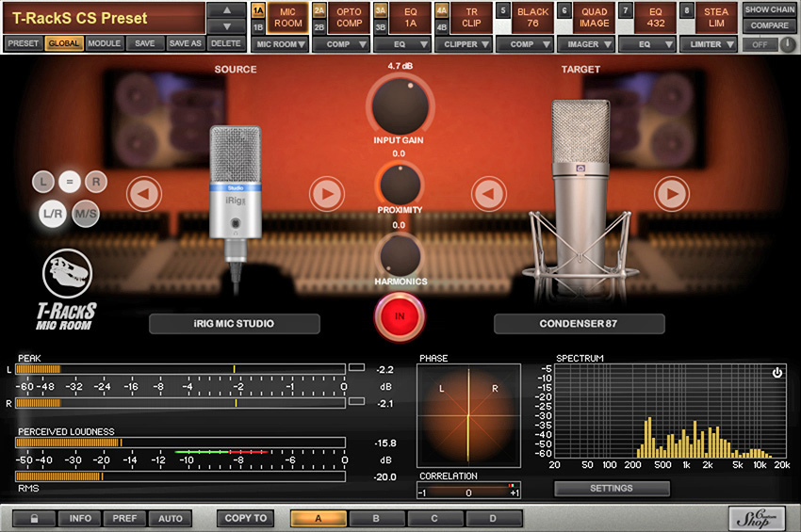Open the IMAGER module dropdown
The height and width of the screenshot is (532, 801).
coord(586,44)
